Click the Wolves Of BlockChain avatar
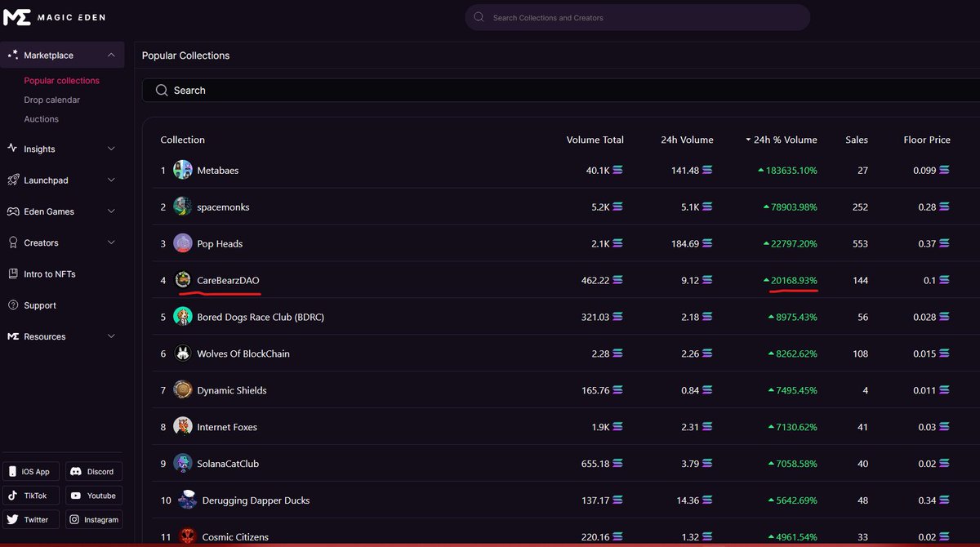The image size is (980, 547). (x=183, y=354)
